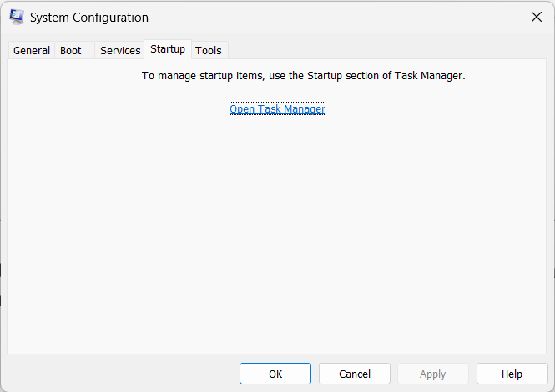Click the greyed-out Apply button
The height and width of the screenshot is (392, 555).
point(432,374)
